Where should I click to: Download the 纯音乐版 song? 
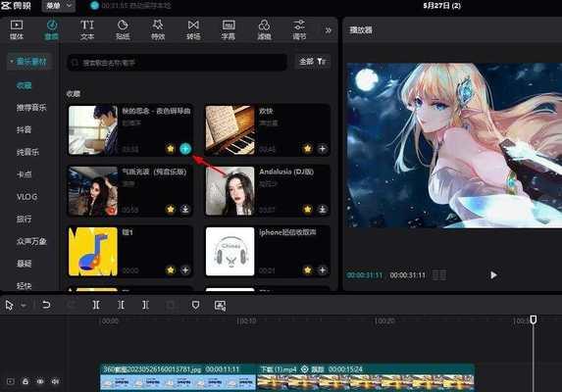tap(185, 209)
